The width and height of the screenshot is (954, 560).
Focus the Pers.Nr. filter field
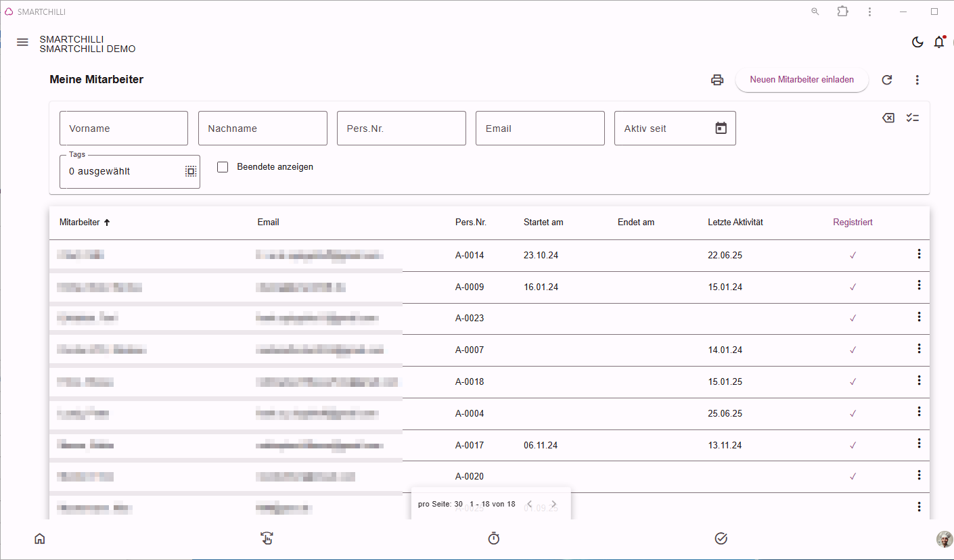(401, 129)
